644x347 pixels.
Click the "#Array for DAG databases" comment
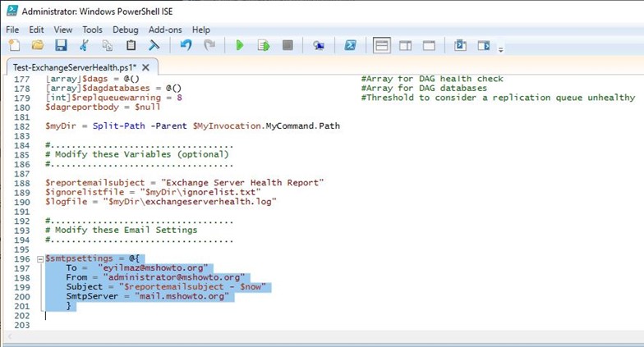point(424,89)
